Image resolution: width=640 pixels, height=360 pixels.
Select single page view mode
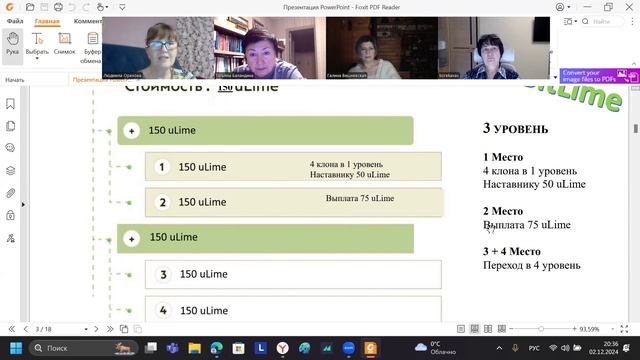(461, 329)
